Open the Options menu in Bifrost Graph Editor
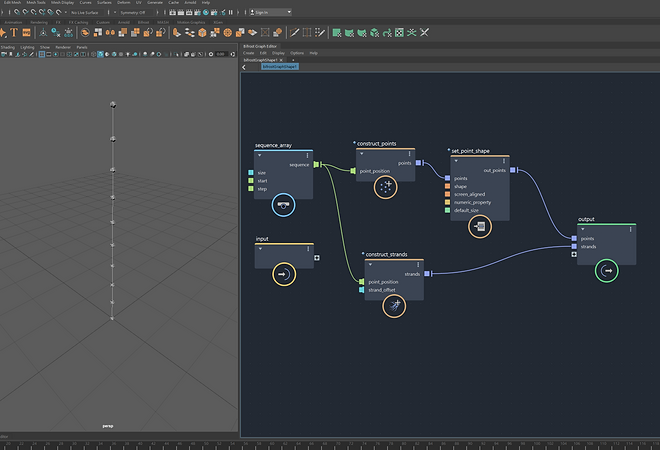This screenshot has width=660, height=450. tap(297, 53)
